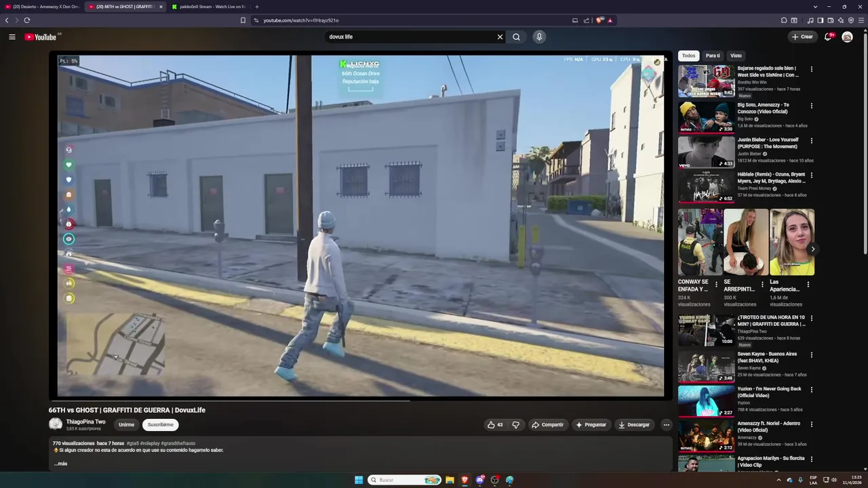Screen dimensions: 868x488
Task: Select the Visto filter chip
Action: pos(736,56)
